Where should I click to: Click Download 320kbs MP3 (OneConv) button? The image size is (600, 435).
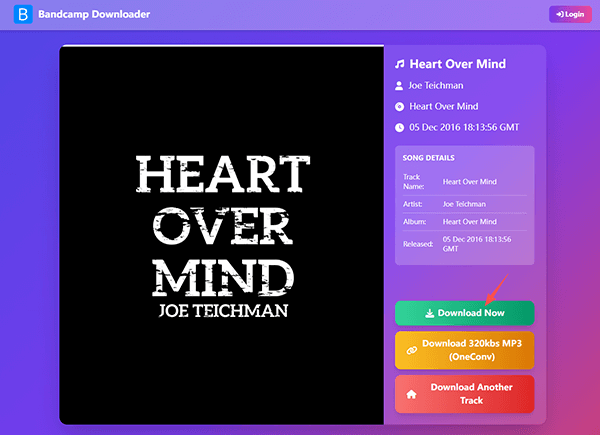tap(465, 350)
